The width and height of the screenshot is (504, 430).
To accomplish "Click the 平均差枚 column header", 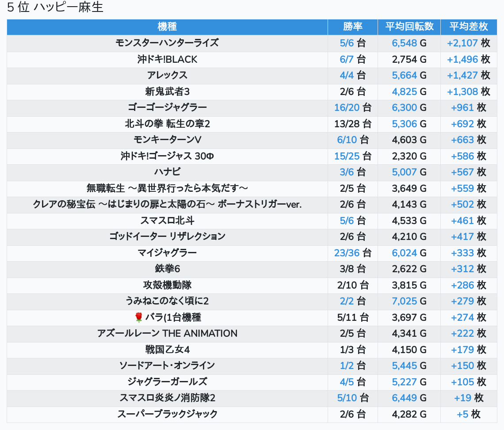I will click(468, 27).
